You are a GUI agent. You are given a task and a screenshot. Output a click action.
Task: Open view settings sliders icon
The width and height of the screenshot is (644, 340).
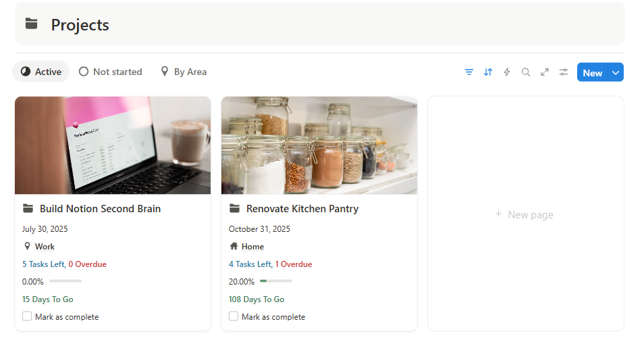click(564, 72)
